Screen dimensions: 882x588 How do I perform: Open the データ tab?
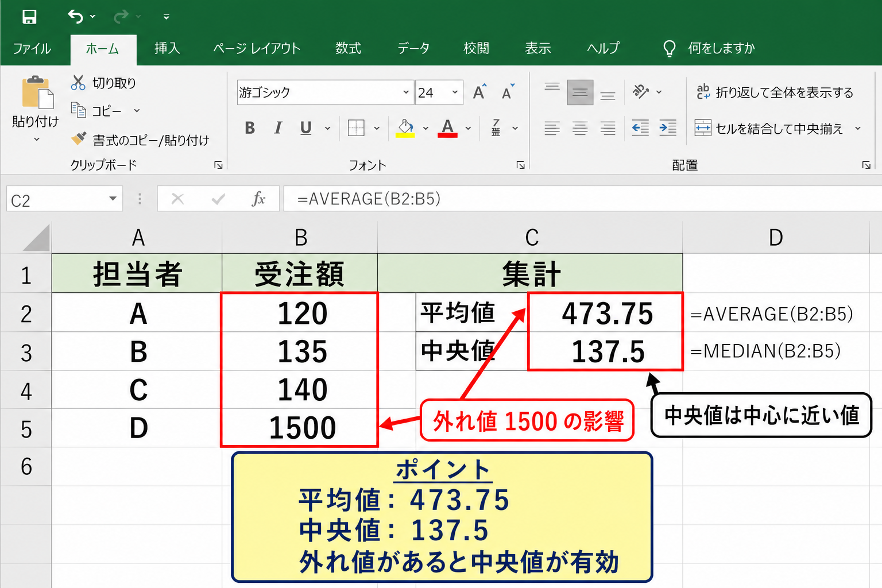pyautogui.click(x=413, y=49)
